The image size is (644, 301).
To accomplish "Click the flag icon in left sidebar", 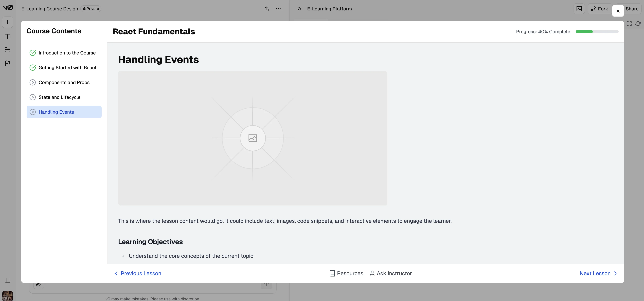I will pos(8,63).
